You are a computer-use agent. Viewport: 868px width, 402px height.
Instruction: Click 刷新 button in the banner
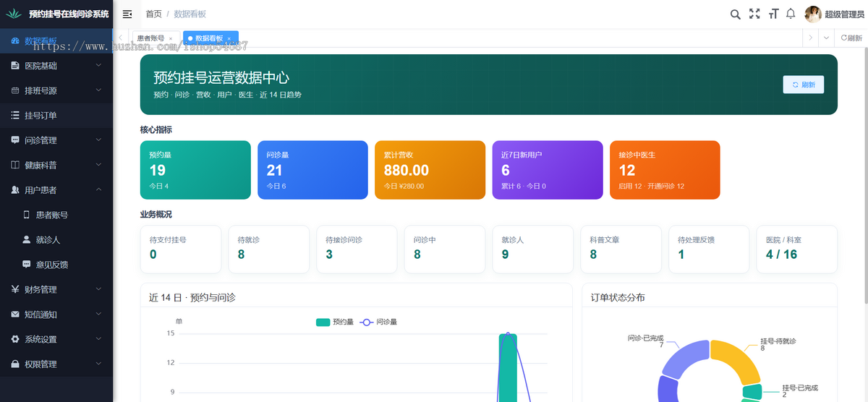(x=804, y=85)
